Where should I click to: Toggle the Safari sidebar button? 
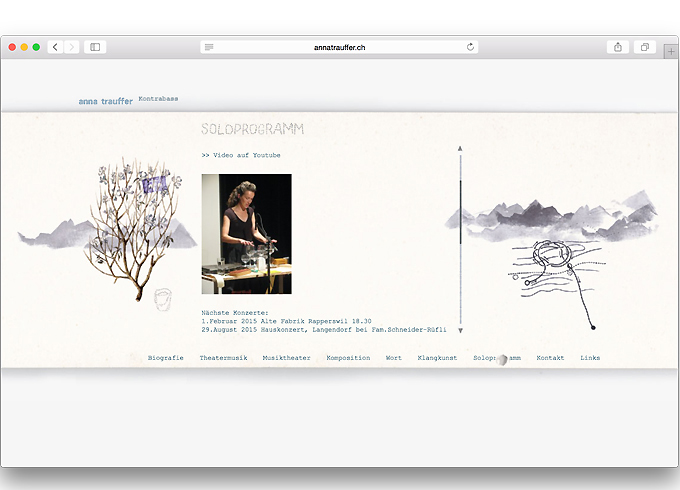[95, 47]
